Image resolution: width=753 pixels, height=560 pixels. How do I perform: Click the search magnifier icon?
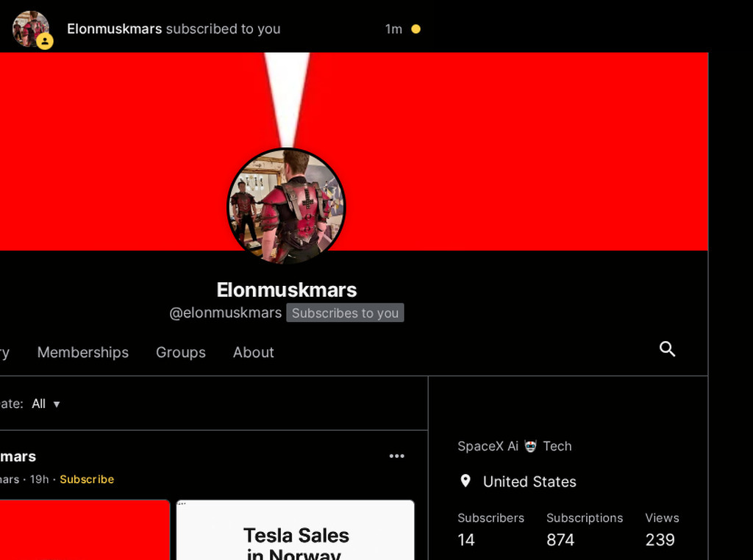tap(667, 349)
